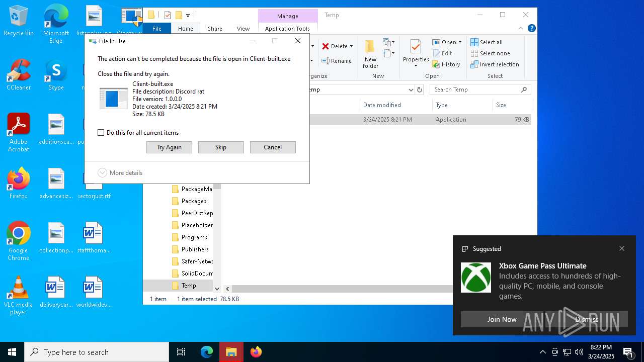
Task: Select the staffthoma... Word document
Action: click(93, 238)
